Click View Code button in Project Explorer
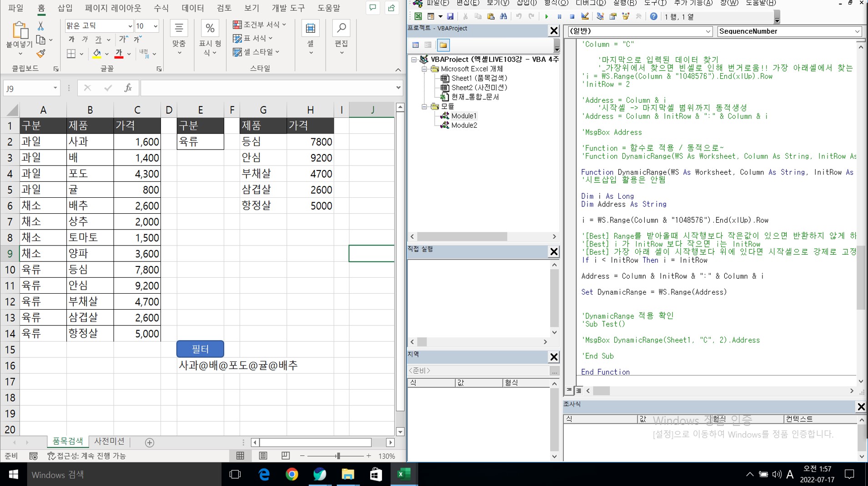Screen dimensions: 868x486 pos(416,45)
